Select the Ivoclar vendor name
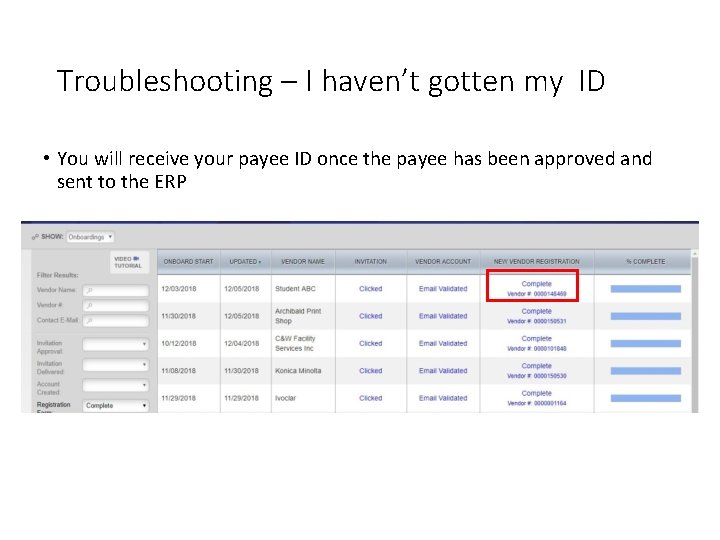 pos(285,398)
